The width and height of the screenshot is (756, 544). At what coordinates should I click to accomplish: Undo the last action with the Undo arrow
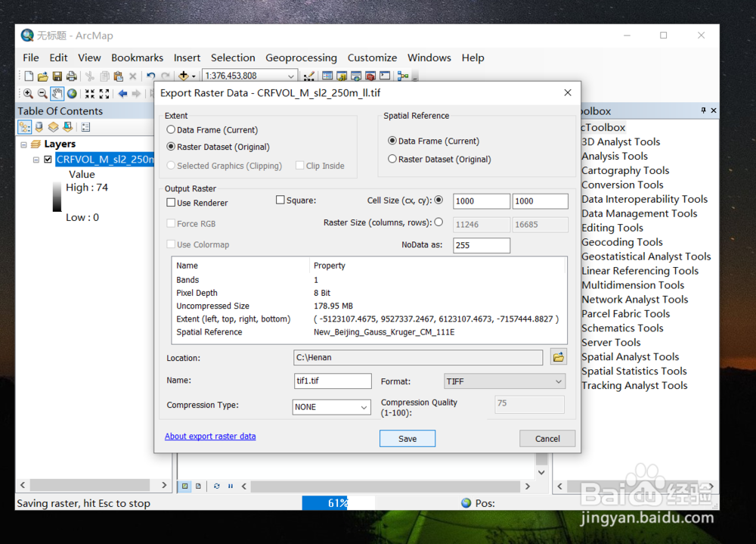click(x=151, y=76)
